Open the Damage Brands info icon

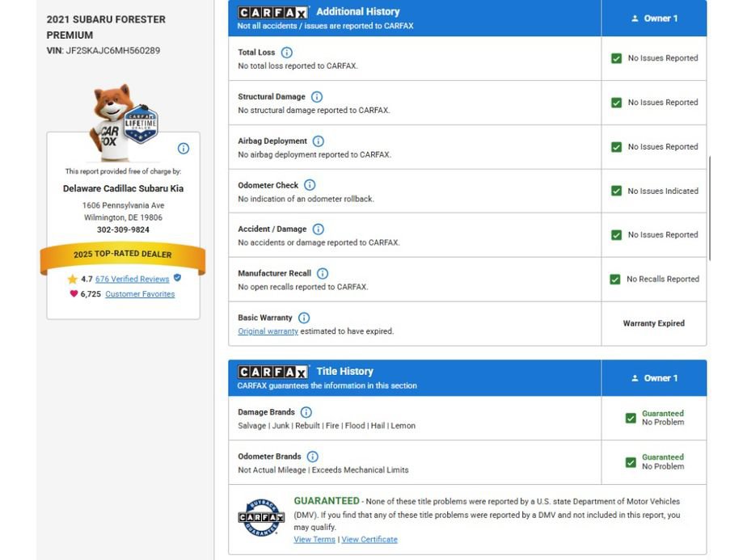tap(306, 412)
